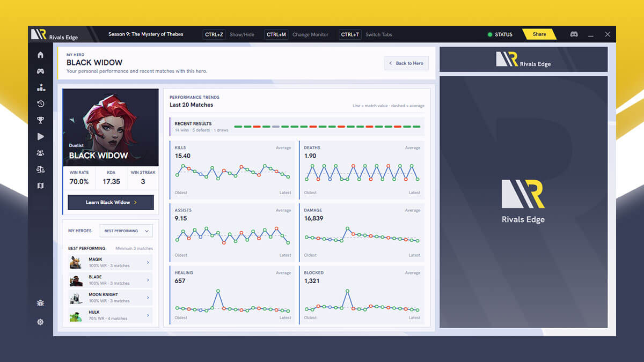Viewport: 644px width, 362px height.
Task: Open the Home icon in the sidebar
Action: [40, 55]
